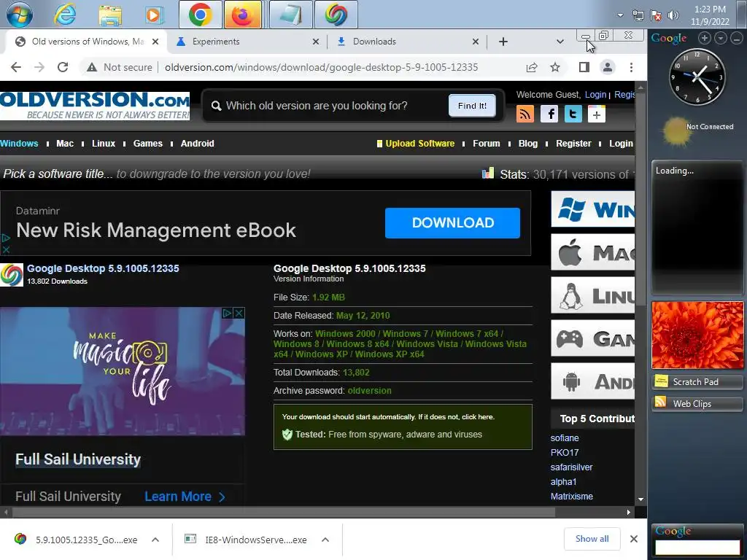Expand the 5.9.1005.12335_Go....exe download options
The image size is (747, 560).
pos(155,540)
